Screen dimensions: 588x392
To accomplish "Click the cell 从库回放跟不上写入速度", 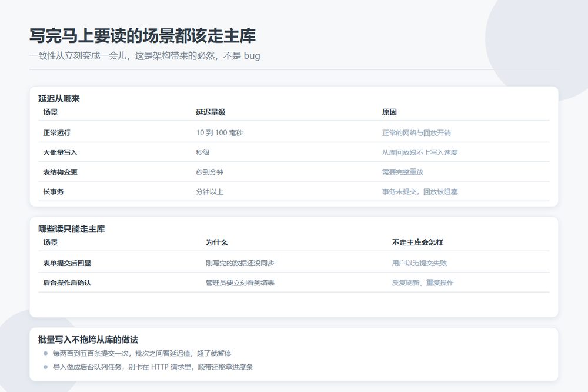I will pos(420,152).
